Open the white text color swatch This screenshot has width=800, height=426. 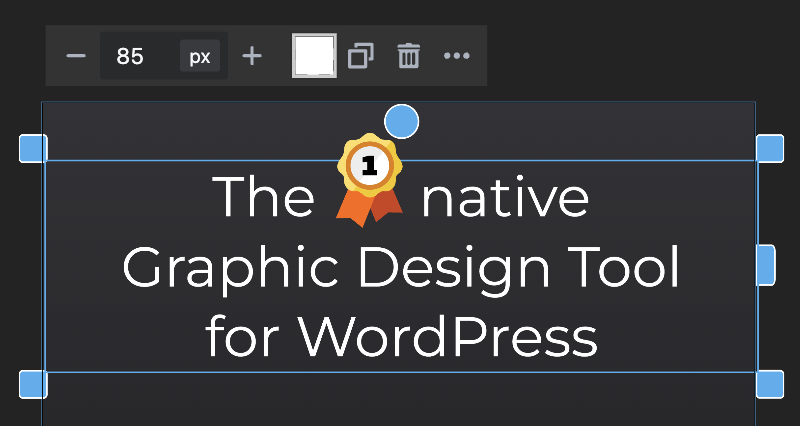(x=314, y=56)
